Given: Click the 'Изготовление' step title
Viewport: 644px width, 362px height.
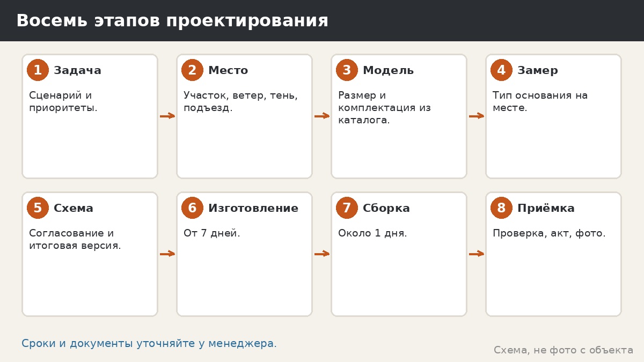Looking at the screenshot, I should (253, 209).
